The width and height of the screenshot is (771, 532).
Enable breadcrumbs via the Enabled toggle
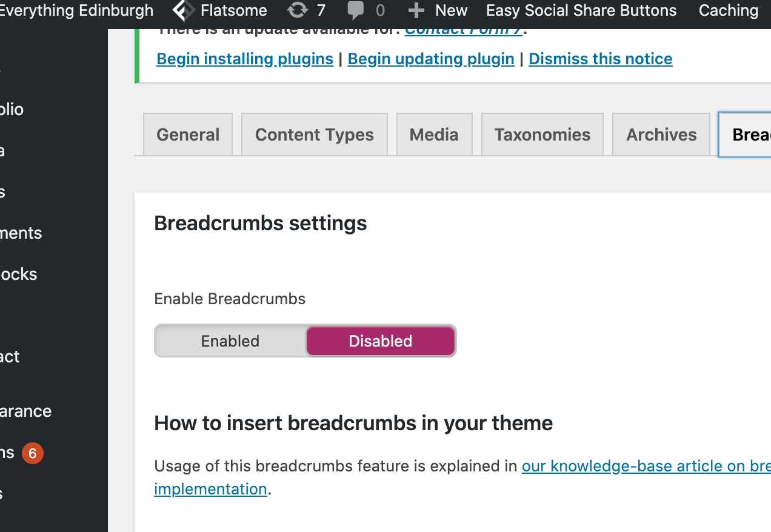(x=230, y=341)
